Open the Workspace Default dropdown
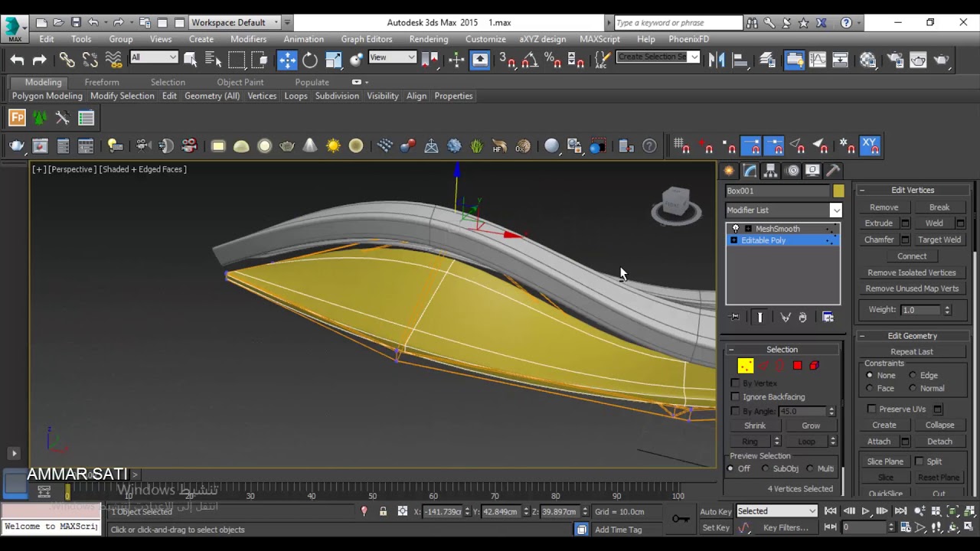Viewport: 980px width, 551px height. tap(234, 22)
